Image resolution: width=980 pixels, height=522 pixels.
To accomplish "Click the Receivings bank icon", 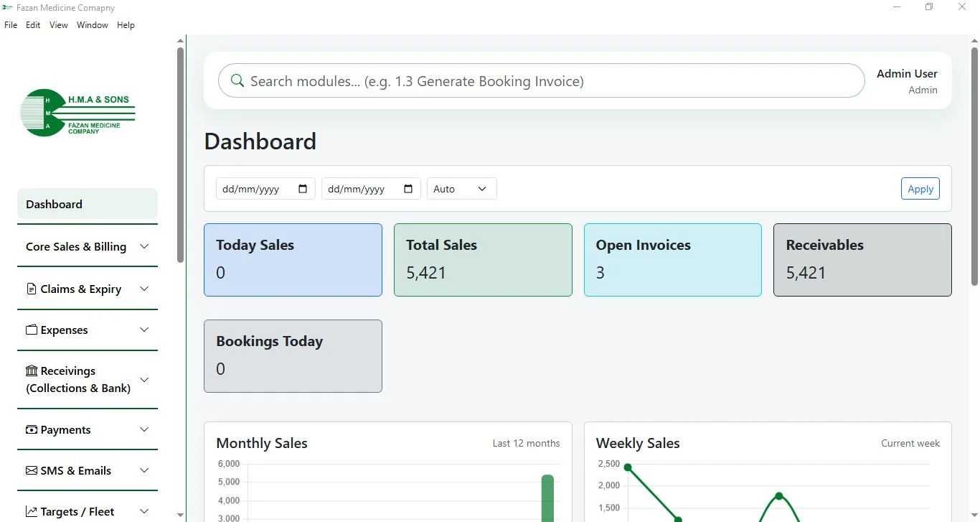I will tap(32, 370).
